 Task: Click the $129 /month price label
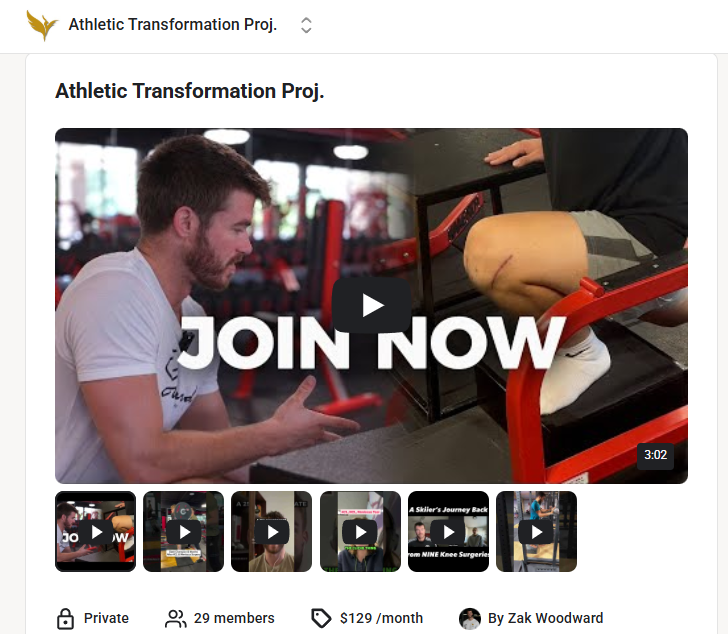click(381, 618)
